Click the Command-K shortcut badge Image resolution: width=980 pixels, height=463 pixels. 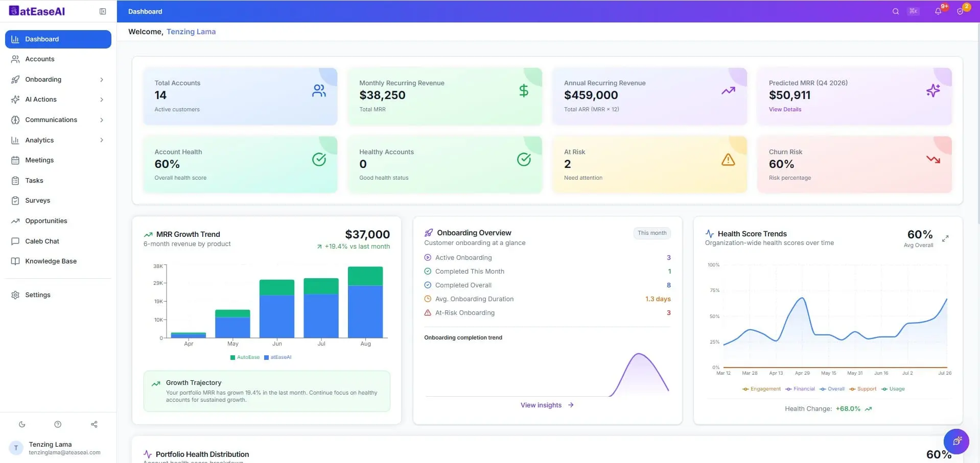coord(914,11)
